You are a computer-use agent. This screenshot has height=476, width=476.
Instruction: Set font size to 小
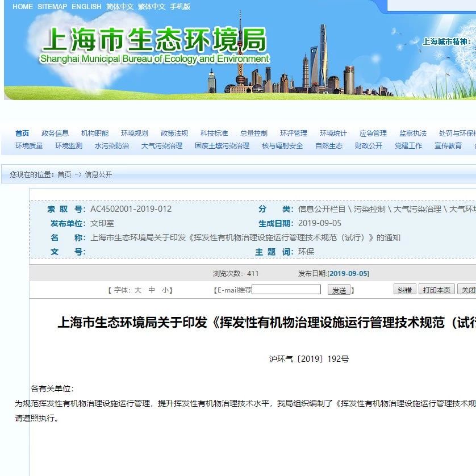(x=165, y=290)
